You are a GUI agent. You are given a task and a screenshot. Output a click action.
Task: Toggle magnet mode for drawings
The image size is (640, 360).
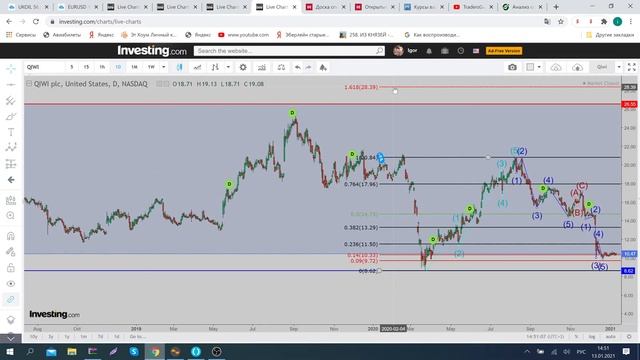tap(11, 236)
